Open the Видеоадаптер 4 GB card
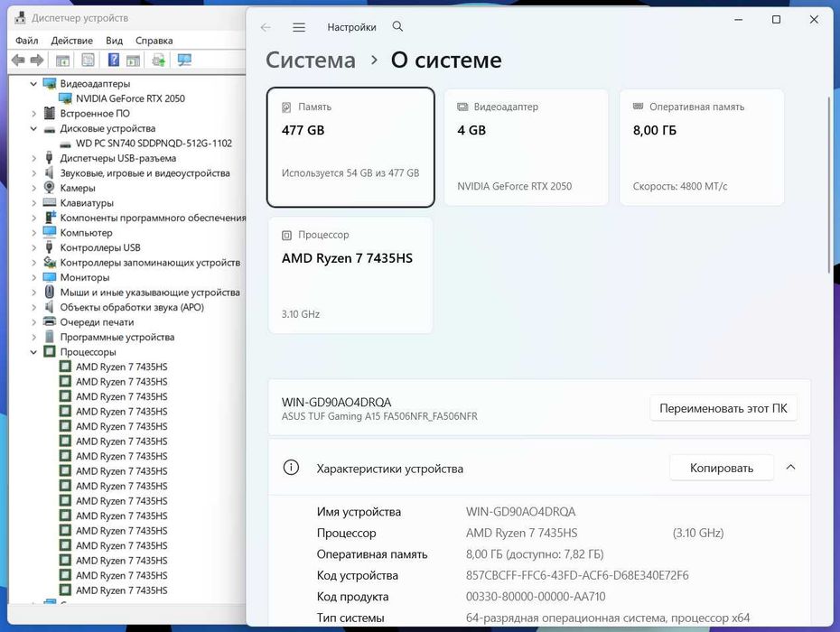Screen dimensions: 840x632 pyautogui.click(x=526, y=147)
